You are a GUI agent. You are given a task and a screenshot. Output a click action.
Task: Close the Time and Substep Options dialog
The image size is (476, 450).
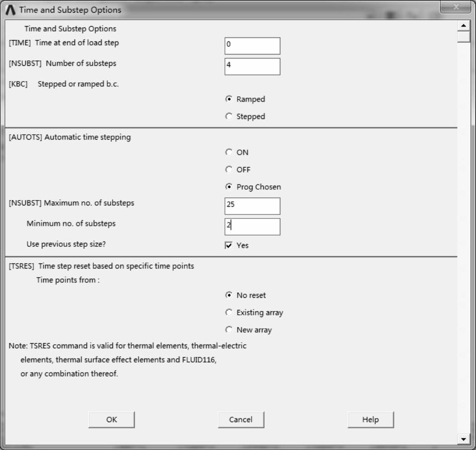click(455, 7)
